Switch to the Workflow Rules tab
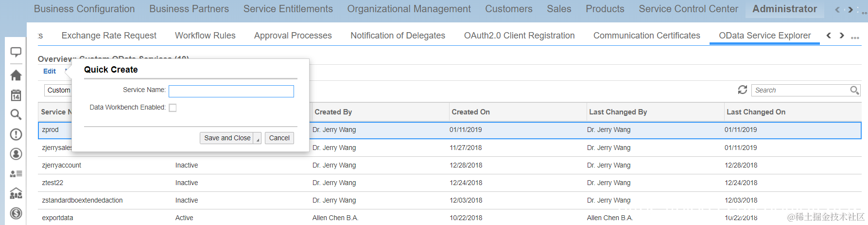The image size is (868, 225). click(205, 36)
